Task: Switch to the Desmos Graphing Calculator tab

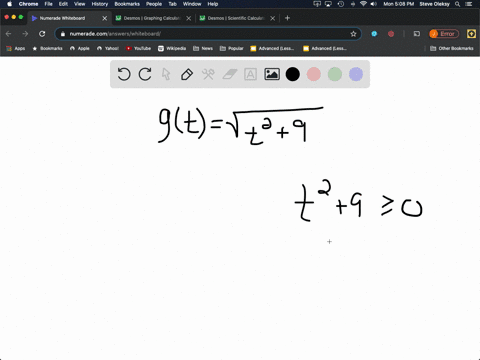Action: [x=152, y=18]
